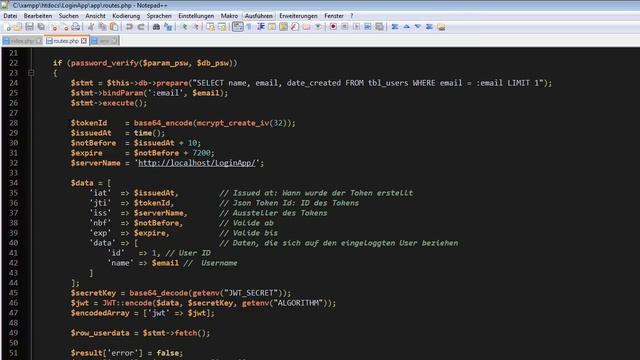640x360 pixels.
Task: Click line number 45 in the margin
Action: [x=13, y=293]
